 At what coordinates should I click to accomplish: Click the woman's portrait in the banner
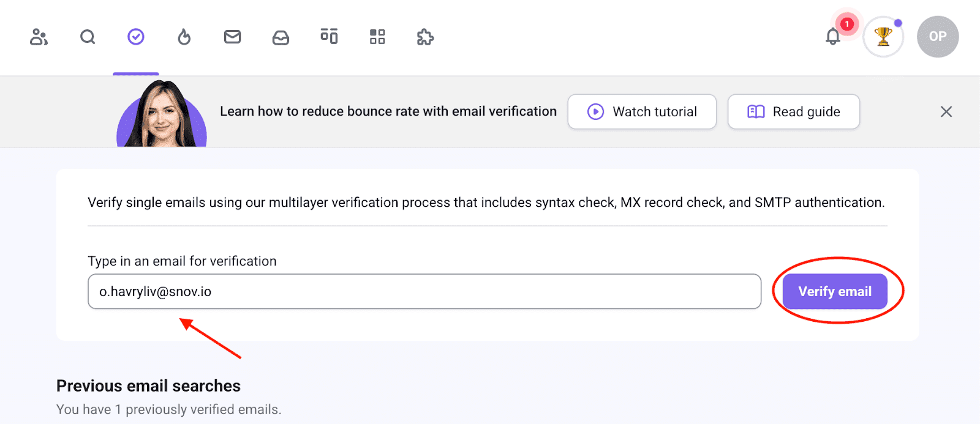coord(162,114)
